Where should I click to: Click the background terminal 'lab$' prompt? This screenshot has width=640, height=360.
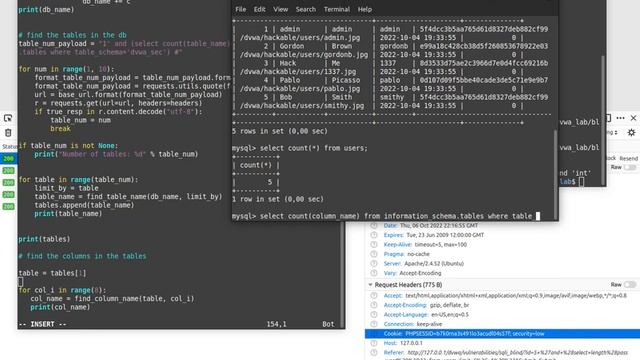[x=568, y=182]
